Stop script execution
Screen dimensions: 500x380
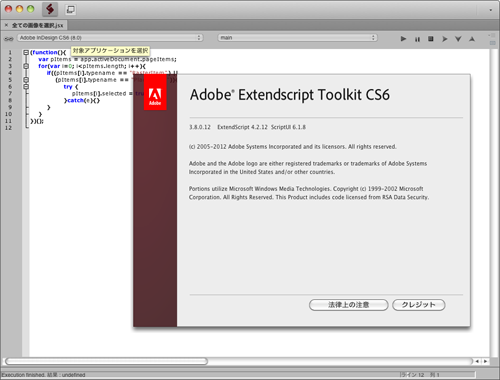(x=431, y=39)
